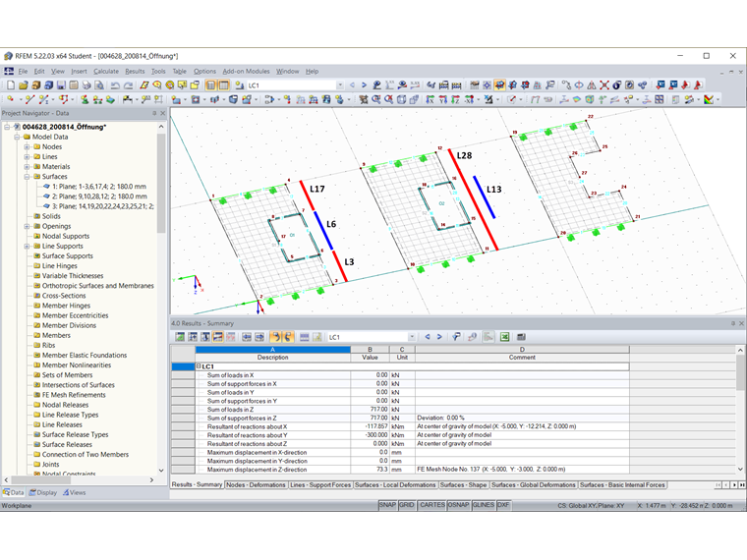Click the new node tool icon
The width and height of the screenshot is (747, 560).
(x=11, y=99)
